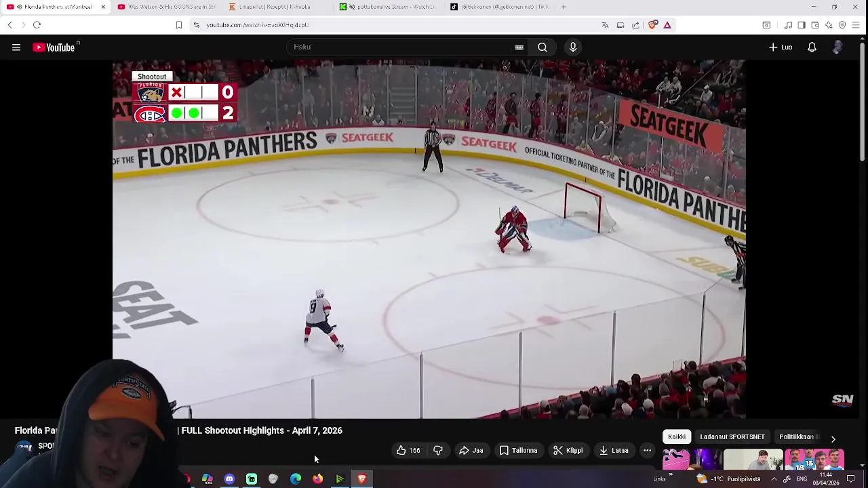The image size is (868, 488).
Task: Open the Brave Wallet icon
Action: tap(815, 25)
